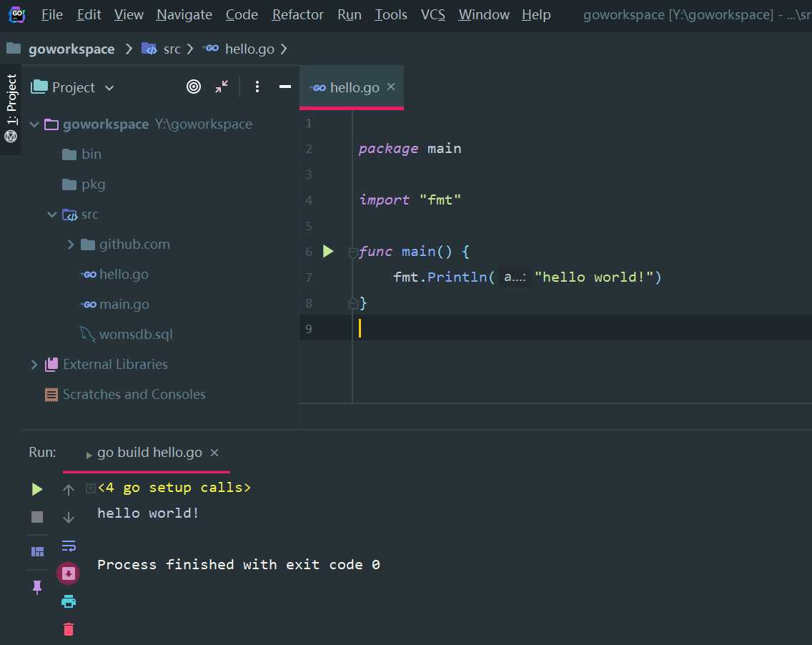The image size is (812, 645).
Task: Restore layout icon in the Run panel
Action: (x=37, y=552)
